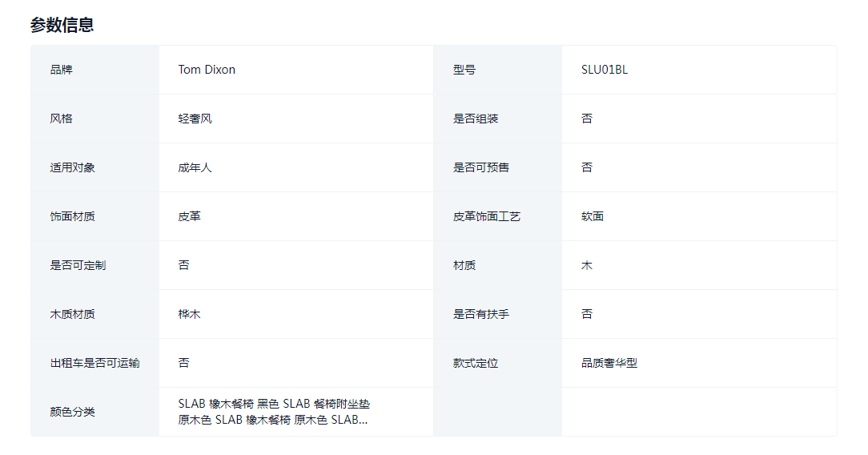Click the 是否有扶手 label
Viewport: 868px width, 455px height.
pos(481,314)
